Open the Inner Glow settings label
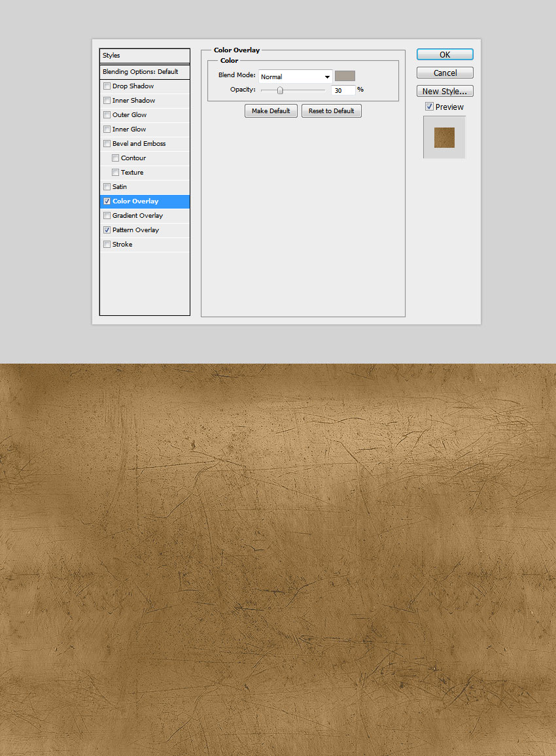The image size is (556, 756). pos(129,129)
